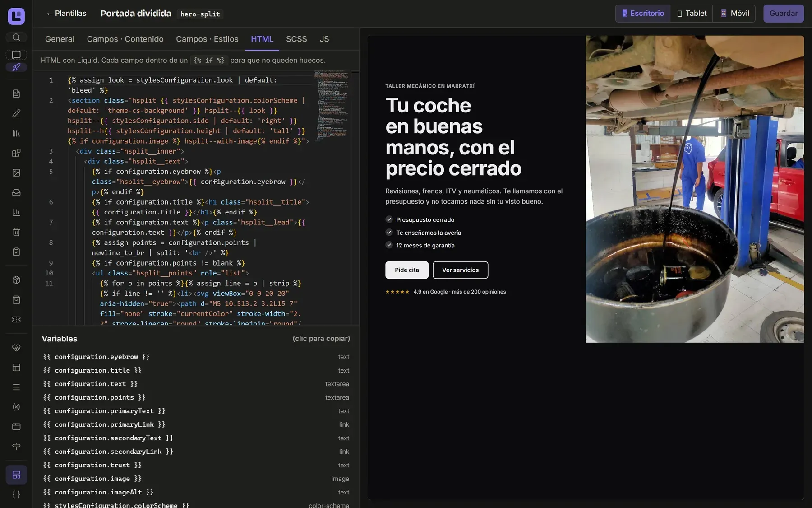Copy the configuration.title variable
This screenshot has width=812, height=508.
click(x=196, y=370)
